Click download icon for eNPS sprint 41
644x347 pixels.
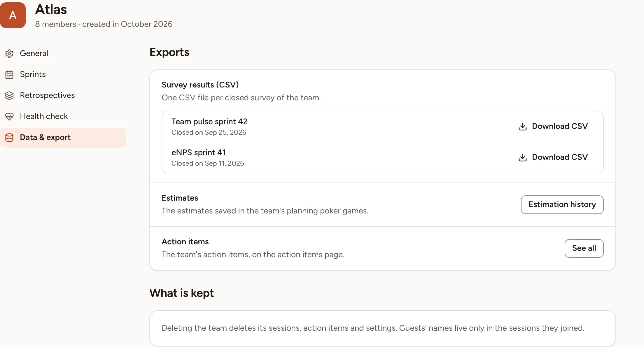[x=523, y=157]
